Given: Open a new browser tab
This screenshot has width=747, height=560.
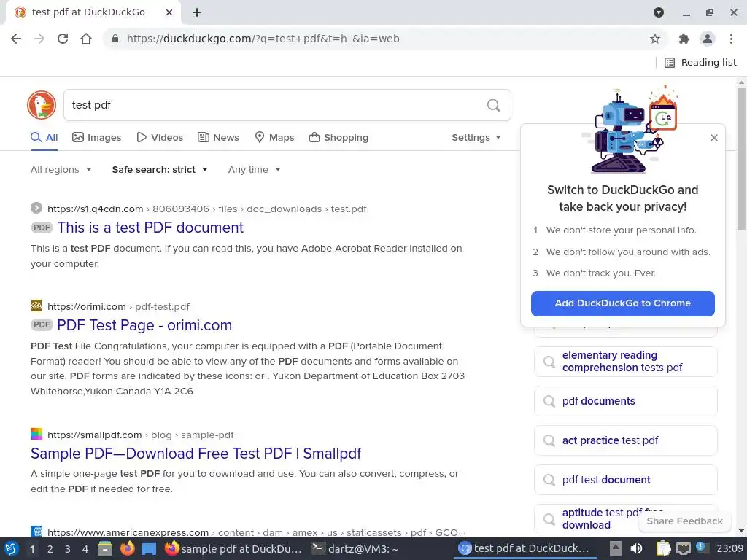Looking at the screenshot, I should click(x=197, y=12).
